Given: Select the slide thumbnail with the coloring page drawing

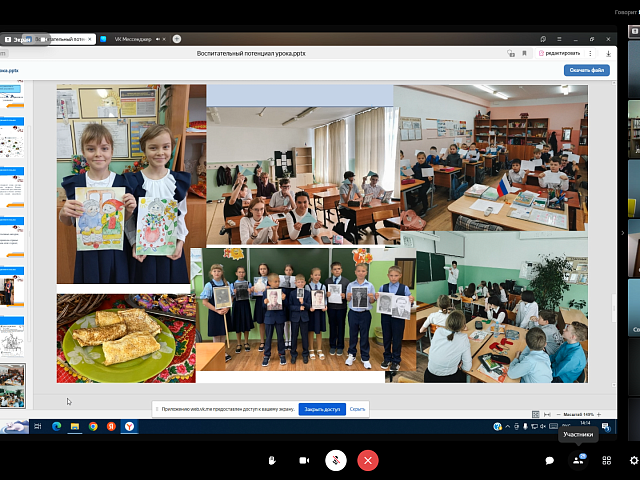Looking at the screenshot, I should tap(12, 337).
